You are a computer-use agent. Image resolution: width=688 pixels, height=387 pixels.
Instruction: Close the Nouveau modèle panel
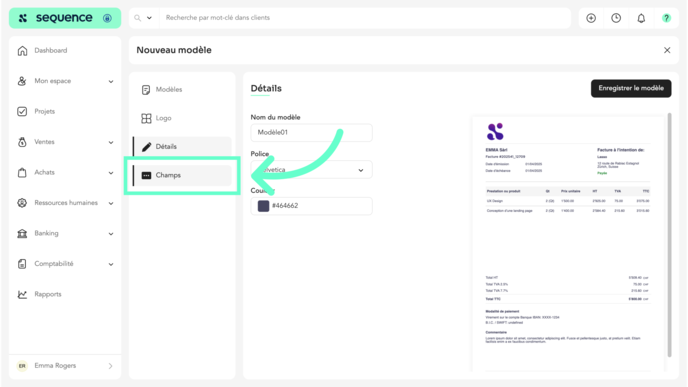(x=667, y=50)
